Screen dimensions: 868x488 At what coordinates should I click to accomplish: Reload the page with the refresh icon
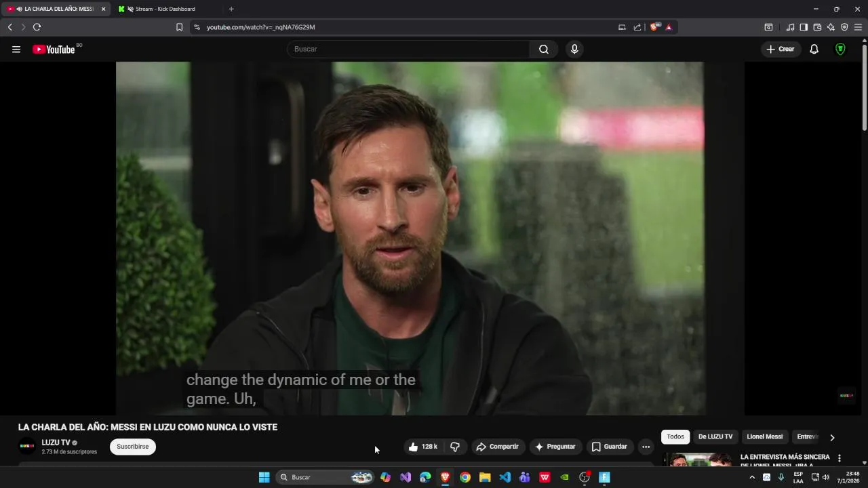[37, 27]
